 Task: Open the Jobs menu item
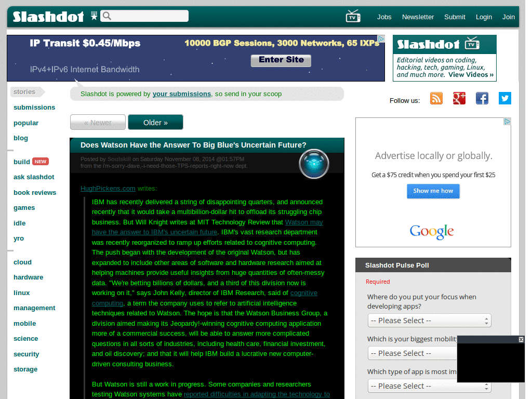384,17
